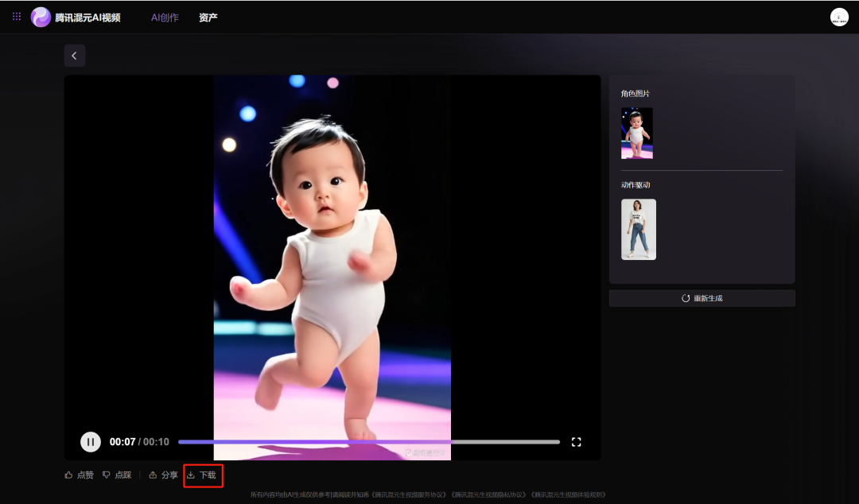Screen dimensions: 859x504
Task: Enter fullscreen video mode
Action: pos(577,442)
